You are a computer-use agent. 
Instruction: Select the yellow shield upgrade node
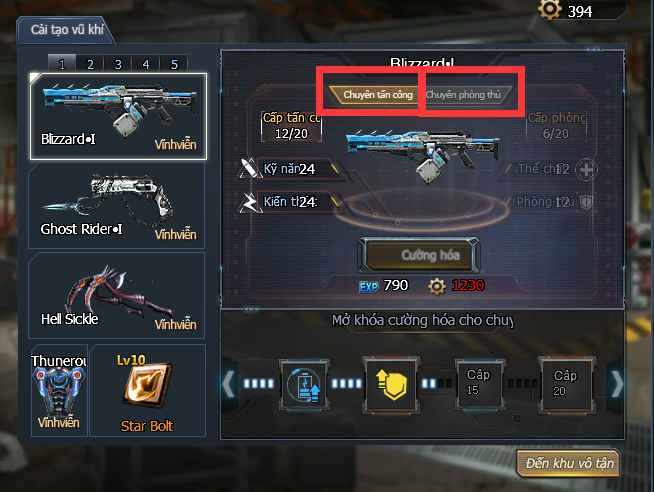point(390,384)
